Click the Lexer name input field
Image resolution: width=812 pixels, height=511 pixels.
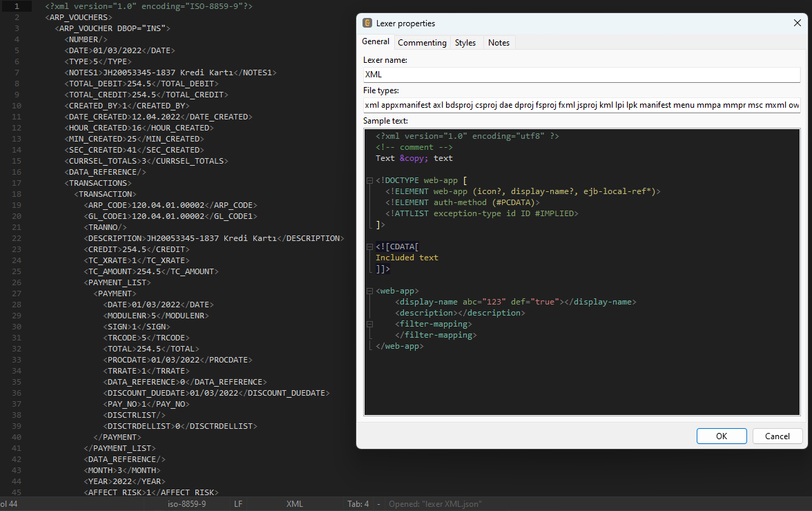580,75
